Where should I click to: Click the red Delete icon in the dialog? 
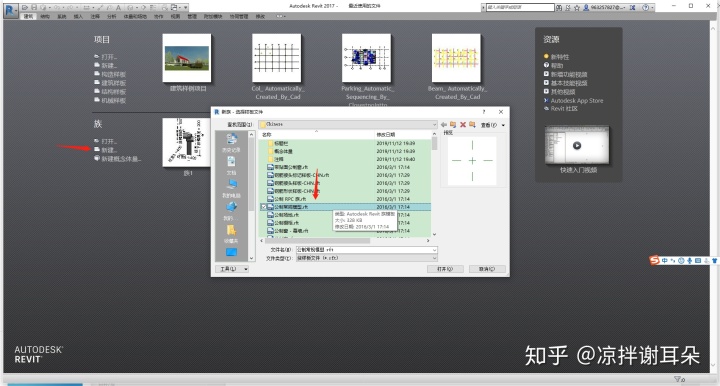[463, 124]
